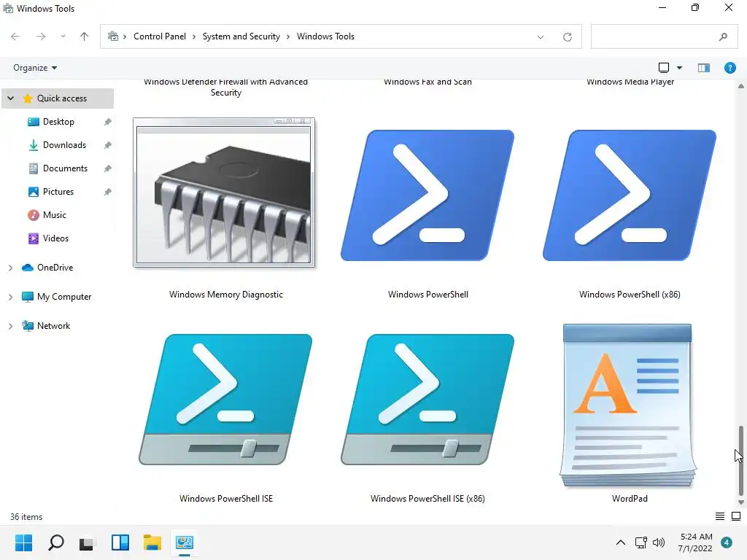
Task: Select Network in the navigation pane
Action: [x=53, y=326]
